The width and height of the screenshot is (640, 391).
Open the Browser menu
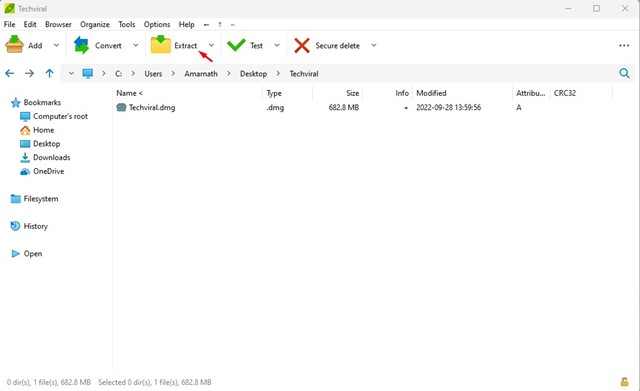pos(58,24)
